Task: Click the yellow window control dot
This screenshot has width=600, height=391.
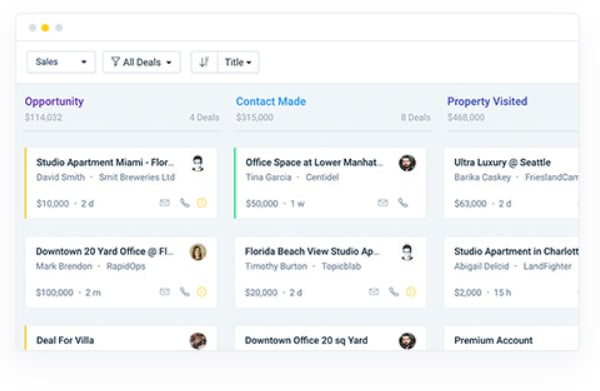Action: (45, 28)
